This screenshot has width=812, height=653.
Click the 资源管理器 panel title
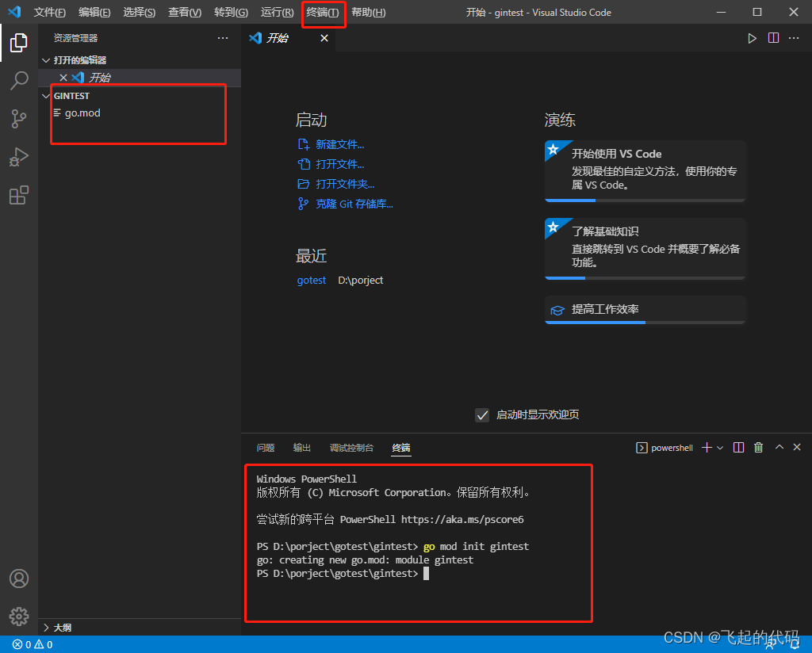(x=75, y=38)
